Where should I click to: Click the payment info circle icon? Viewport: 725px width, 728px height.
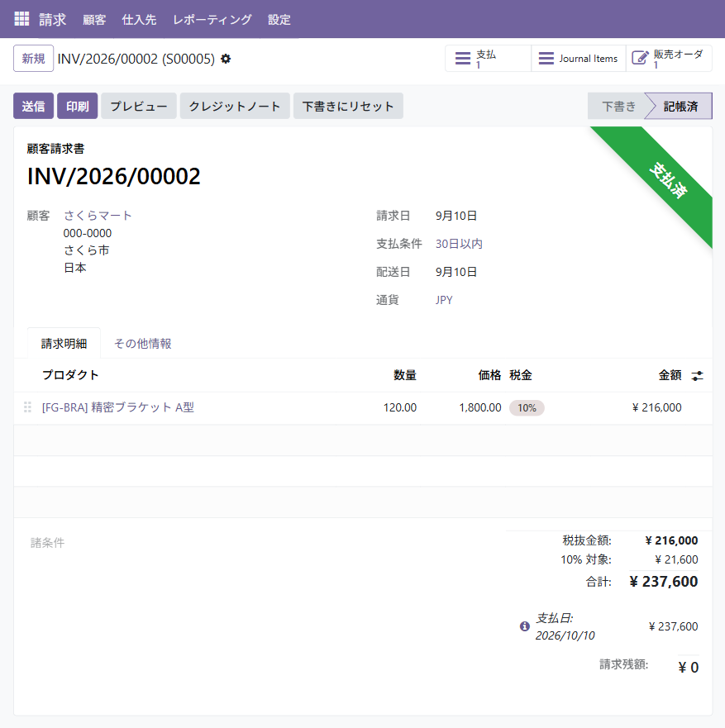click(x=525, y=626)
